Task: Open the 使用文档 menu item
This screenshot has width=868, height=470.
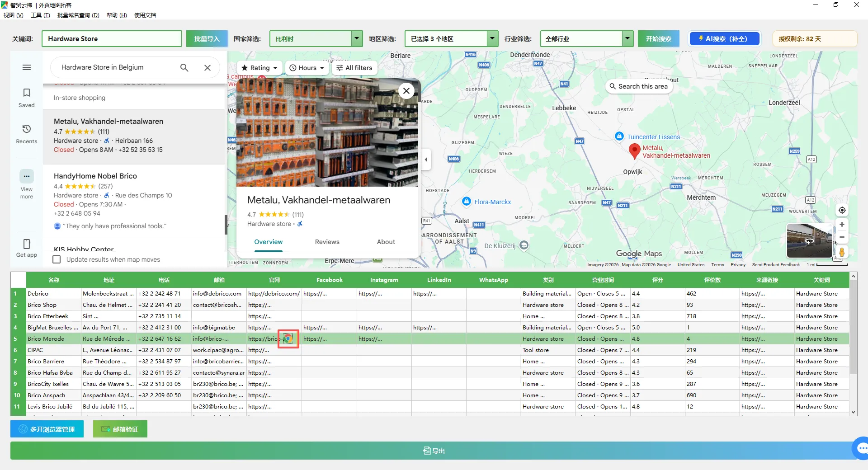Action: click(x=145, y=15)
